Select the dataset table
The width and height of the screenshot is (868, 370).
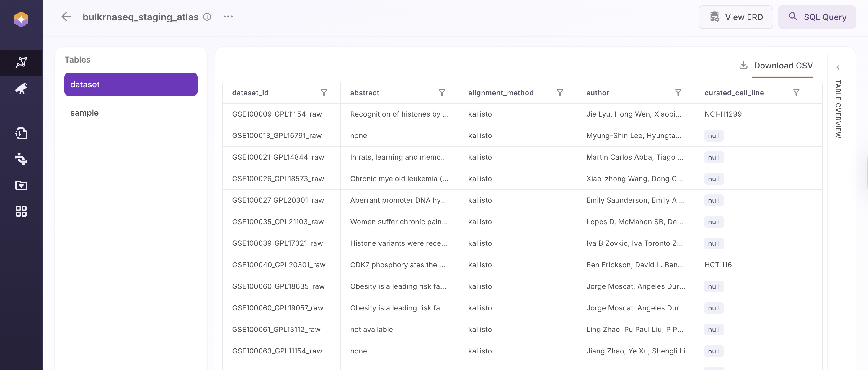click(x=131, y=84)
